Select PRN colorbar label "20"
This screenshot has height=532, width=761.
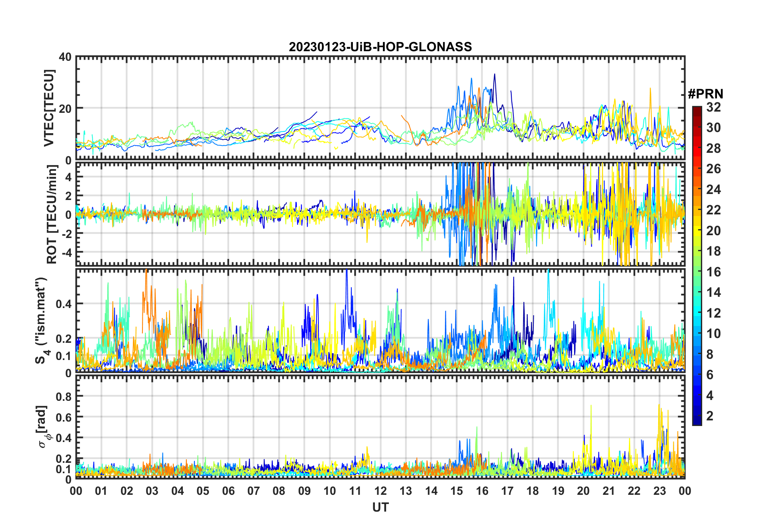tap(713, 231)
